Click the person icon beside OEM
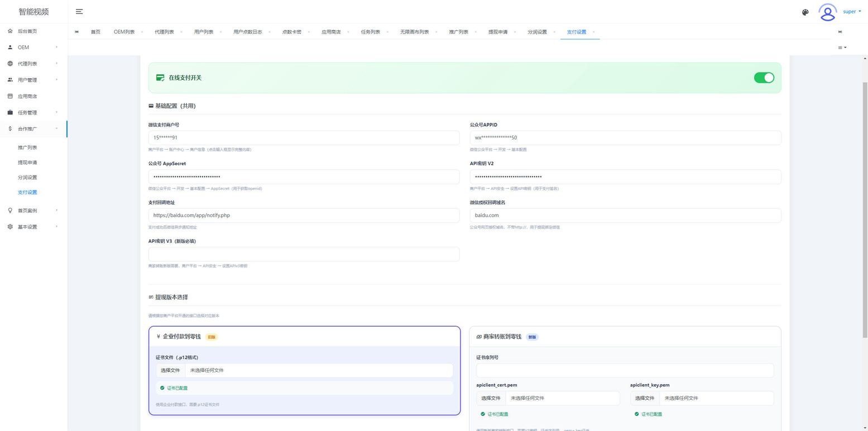The height and width of the screenshot is (431, 868). pyautogui.click(x=10, y=47)
